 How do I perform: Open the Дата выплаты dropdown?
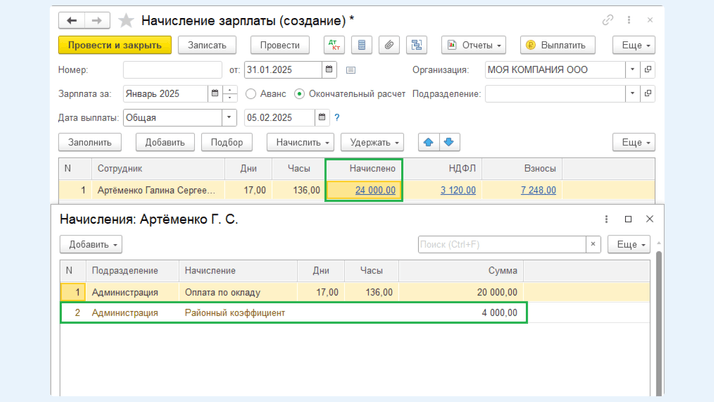229,118
